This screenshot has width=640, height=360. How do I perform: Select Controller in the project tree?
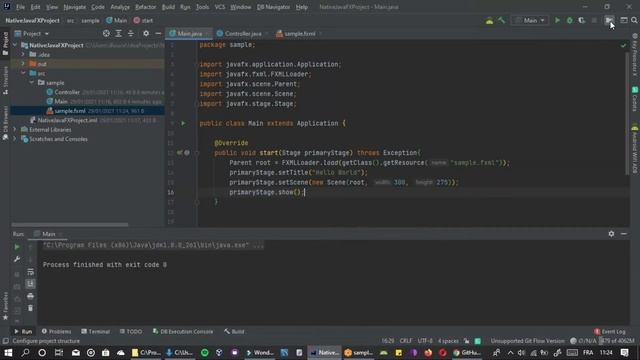coord(67,92)
